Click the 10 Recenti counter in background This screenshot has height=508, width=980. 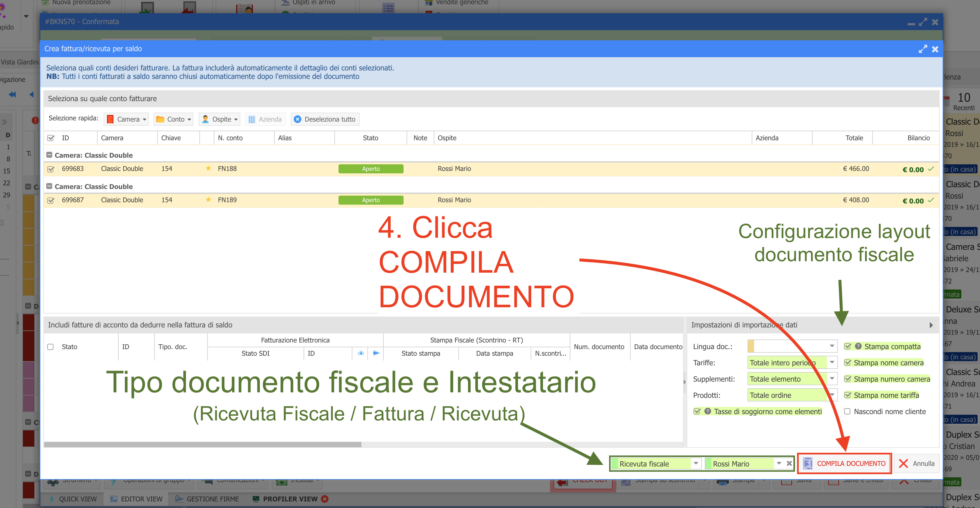pyautogui.click(x=964, y=101)
